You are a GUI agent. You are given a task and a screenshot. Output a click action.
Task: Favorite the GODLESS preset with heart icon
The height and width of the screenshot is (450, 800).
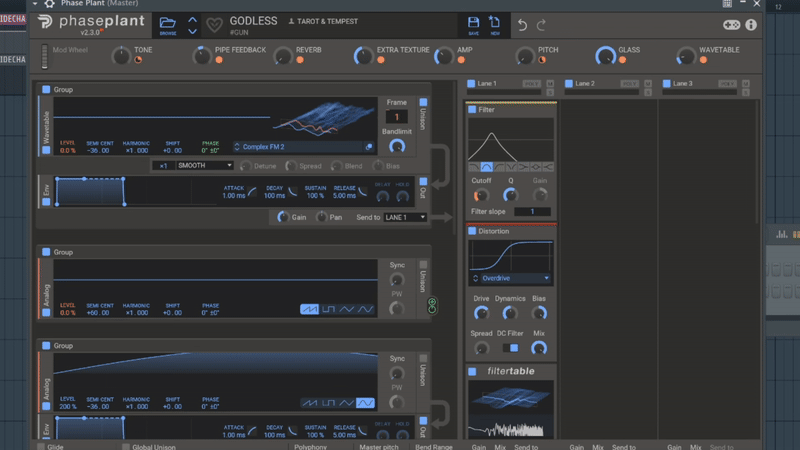[x=214, y=24]
